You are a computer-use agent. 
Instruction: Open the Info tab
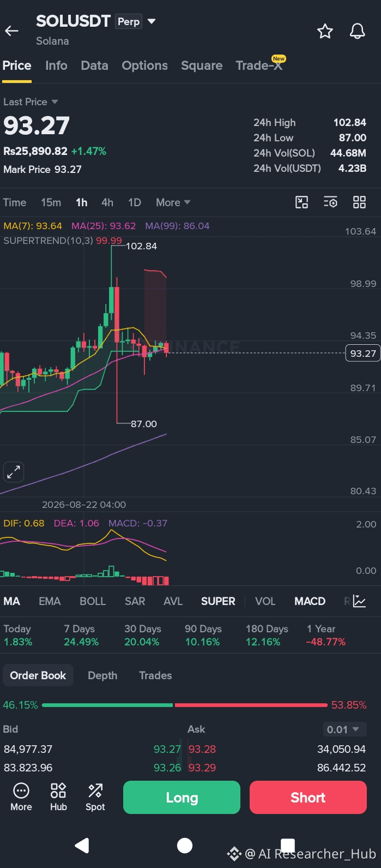click(x=56, y=65)
